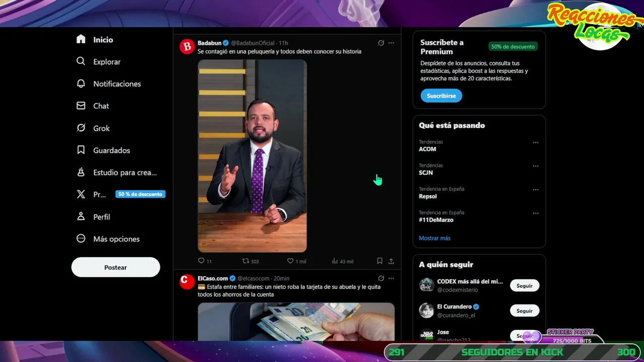
Task: Open Notificaciones bell icon
Action: [81, 84]
